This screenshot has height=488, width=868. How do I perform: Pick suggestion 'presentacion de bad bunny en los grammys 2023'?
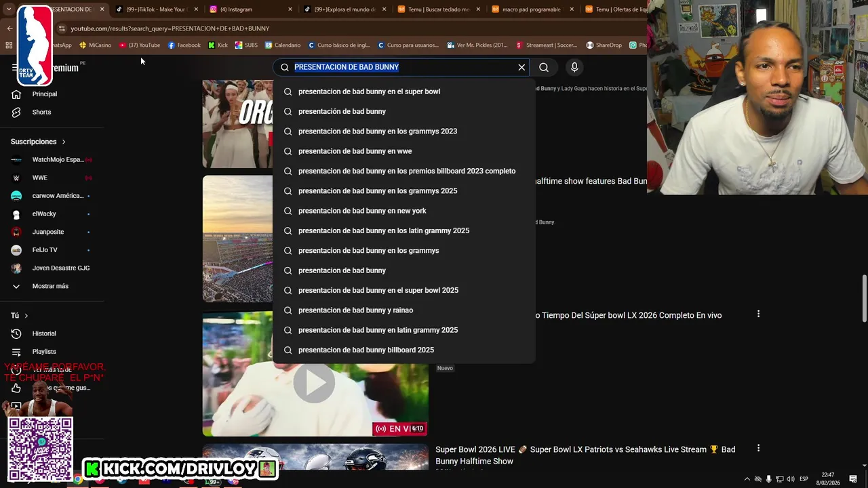point(404,131)
